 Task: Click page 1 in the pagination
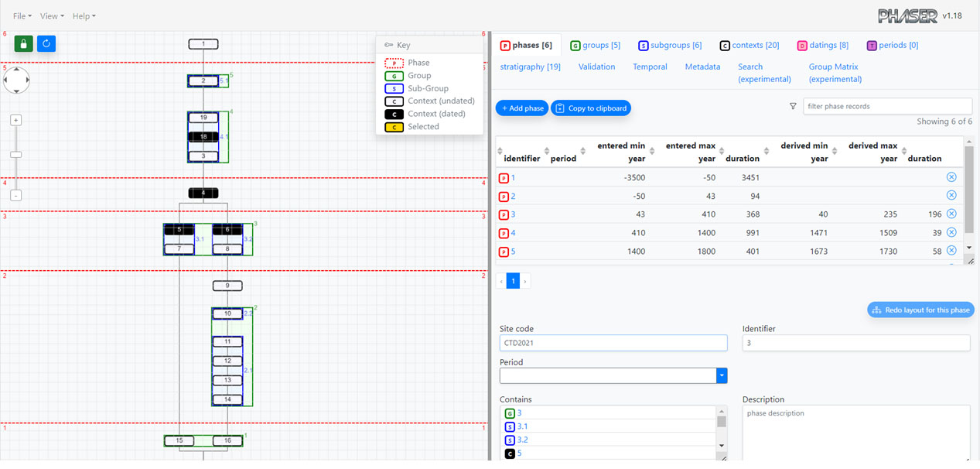coord(513,282)
